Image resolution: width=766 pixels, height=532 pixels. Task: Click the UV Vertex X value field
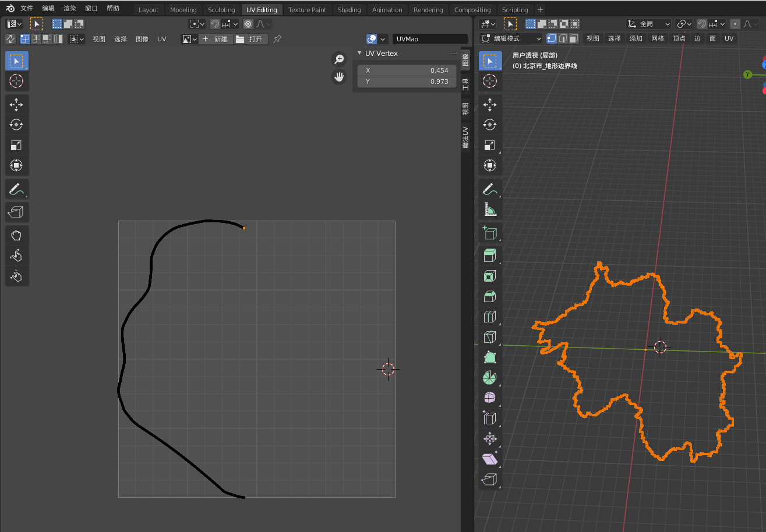pos(407,70)
